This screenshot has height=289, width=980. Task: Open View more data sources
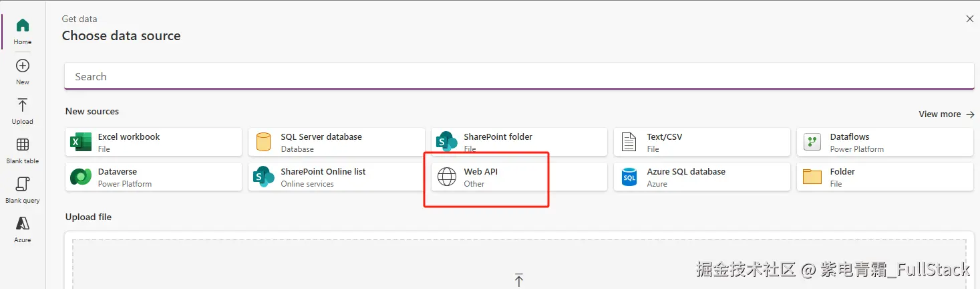coord(947,114)
